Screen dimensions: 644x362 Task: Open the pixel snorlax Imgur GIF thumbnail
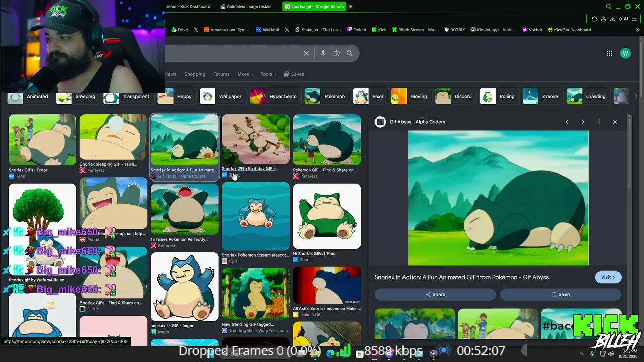point(185,287)
